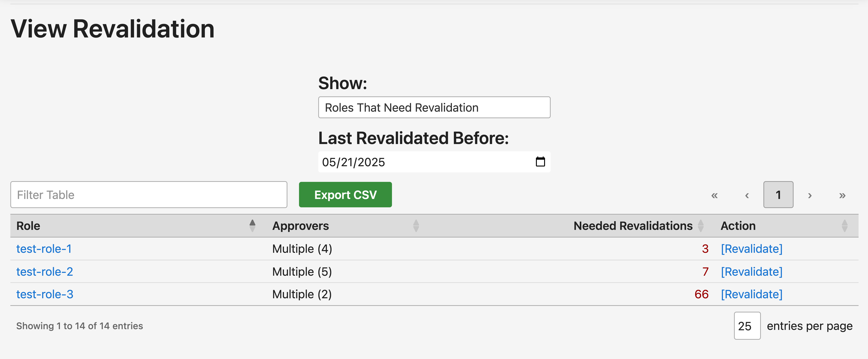This screenshot has height=359, width=868.
Task: Click the Export CSV button
Action: click(x=345, y=195)
